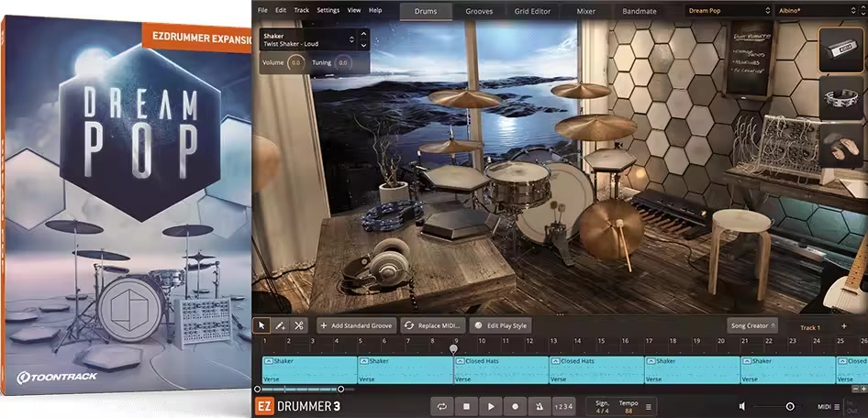The height and width of the screenshot is (418, 868).
Task: Toggle the metronome click
Action: tap(539, 406)
